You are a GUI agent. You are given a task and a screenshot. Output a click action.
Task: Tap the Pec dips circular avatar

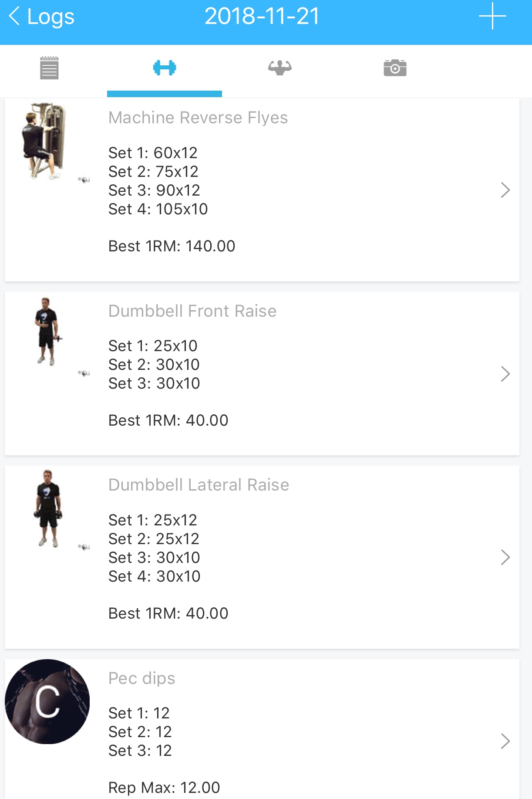(47, 701)
